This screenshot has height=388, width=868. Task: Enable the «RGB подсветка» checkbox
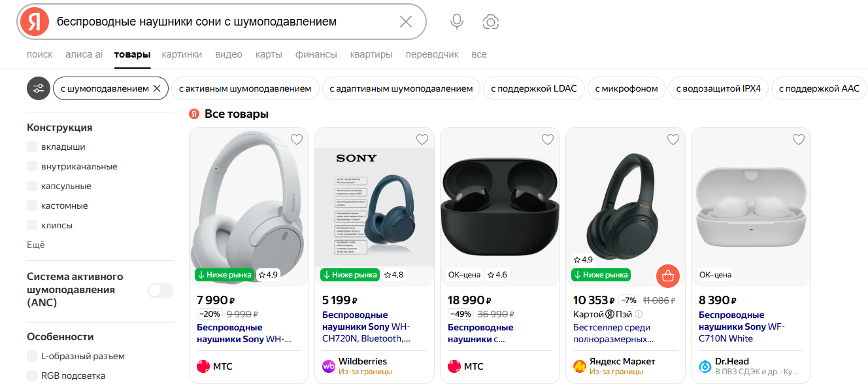coord(32,376)
